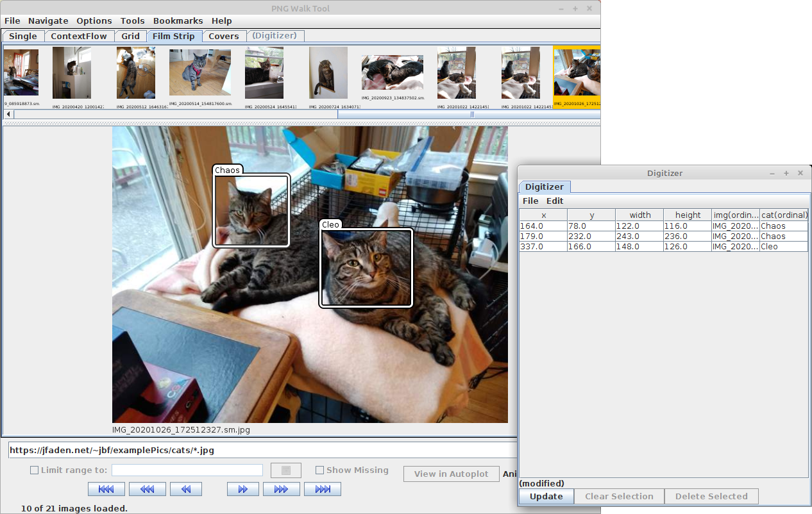812x514 pixels.
Task: Select the table cell with x value 337.0
Action: click(x=543, y=247)
